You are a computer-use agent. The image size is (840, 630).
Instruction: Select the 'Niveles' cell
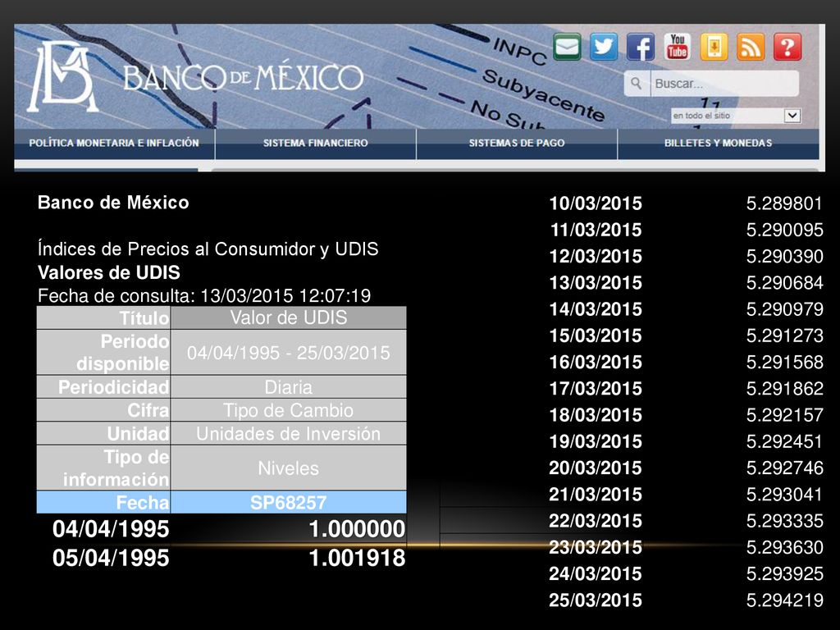289,468
